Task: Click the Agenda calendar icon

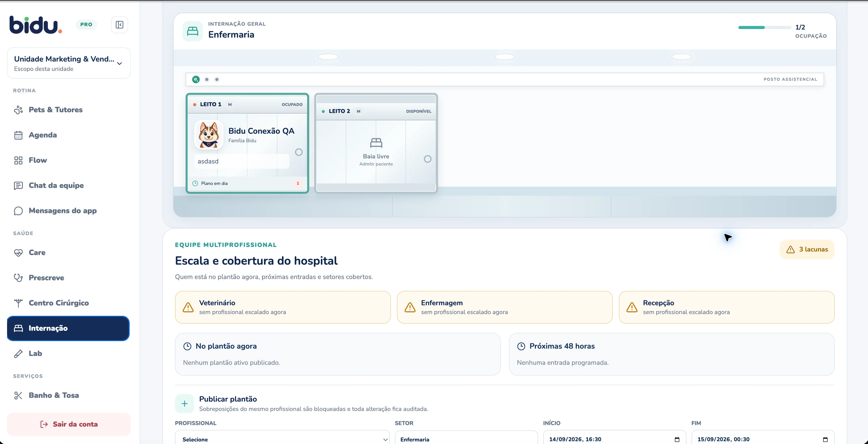Action: (x=18, y=135)
